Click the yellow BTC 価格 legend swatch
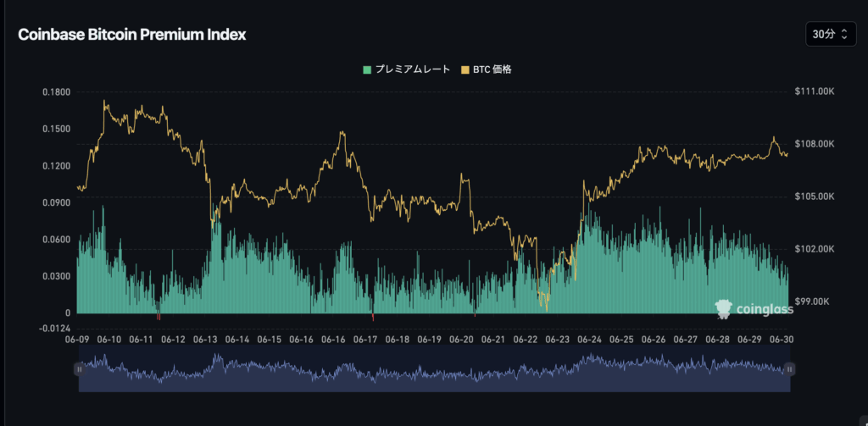This screenshot has height=426, width=868. 465,69
